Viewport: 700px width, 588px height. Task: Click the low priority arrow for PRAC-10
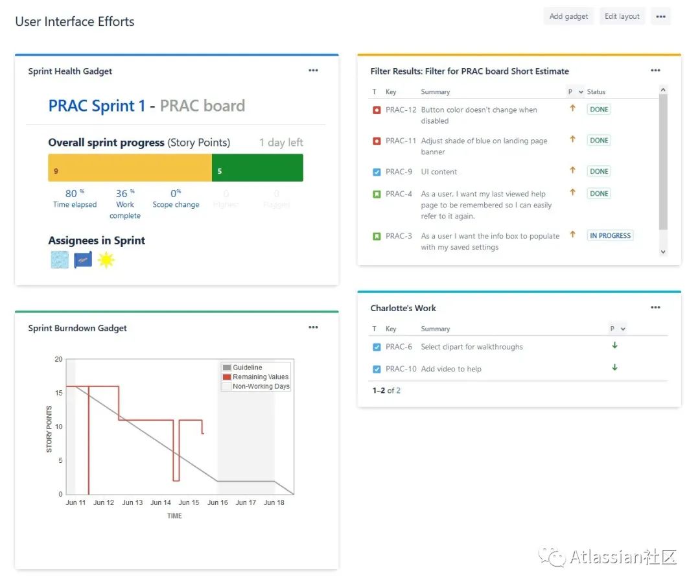(614, 368)
